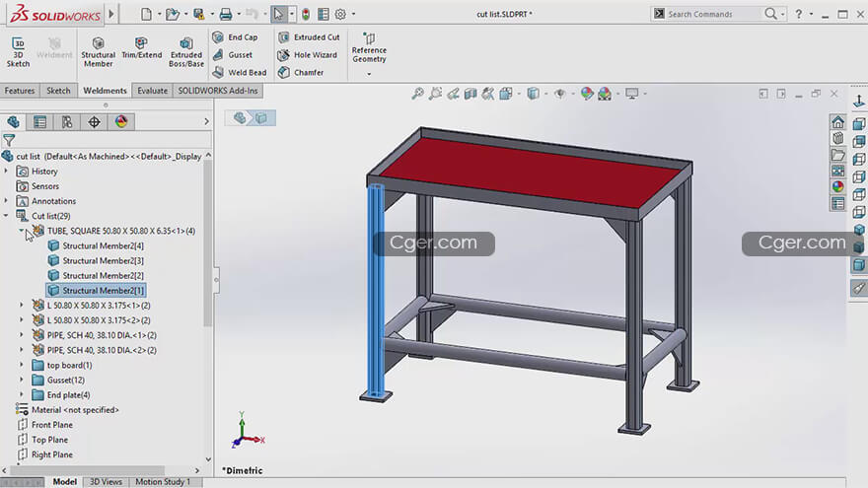The height and width of the screenshot is (488, 868).
Task: Click the feature tree filter icon
Action: 9,141
